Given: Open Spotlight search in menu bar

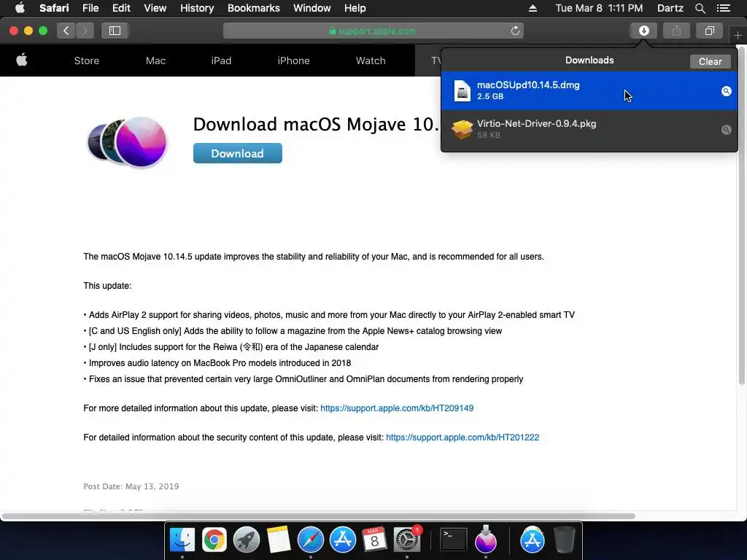Looking at the screenshot, I should [x=700, y=8].
